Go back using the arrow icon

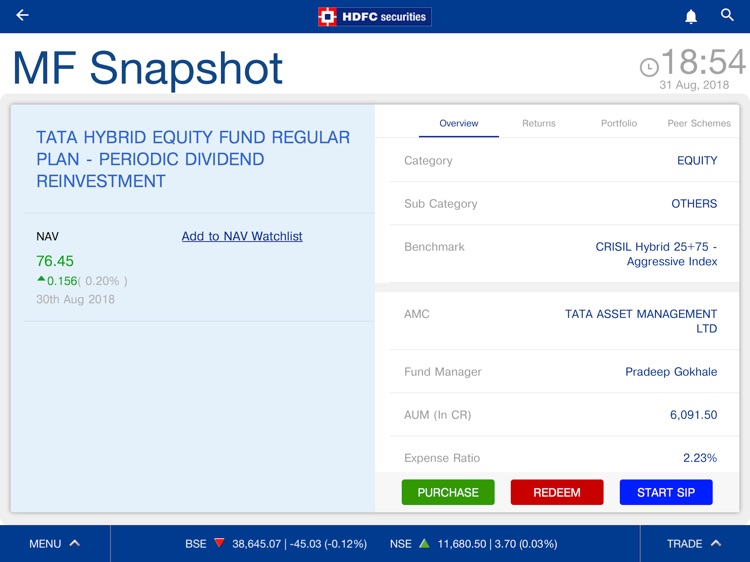point(22,15)
